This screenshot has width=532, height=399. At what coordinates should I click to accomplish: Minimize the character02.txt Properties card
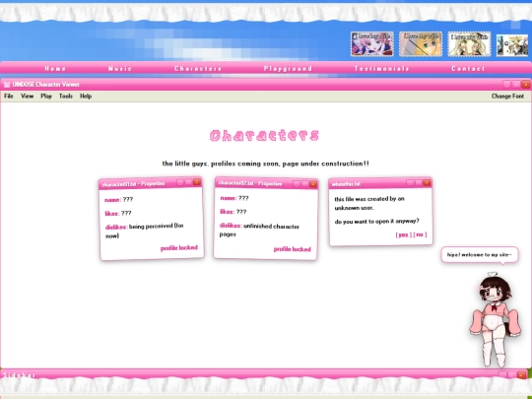tap(297, 183)
